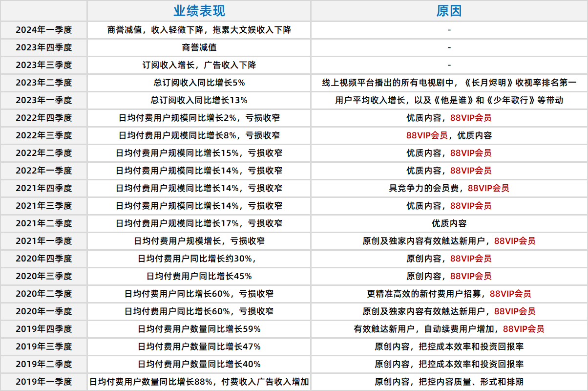
Task: Click the 原创内容，88VIP会员 reason for 2020年三季度
Action: (449, 276)
